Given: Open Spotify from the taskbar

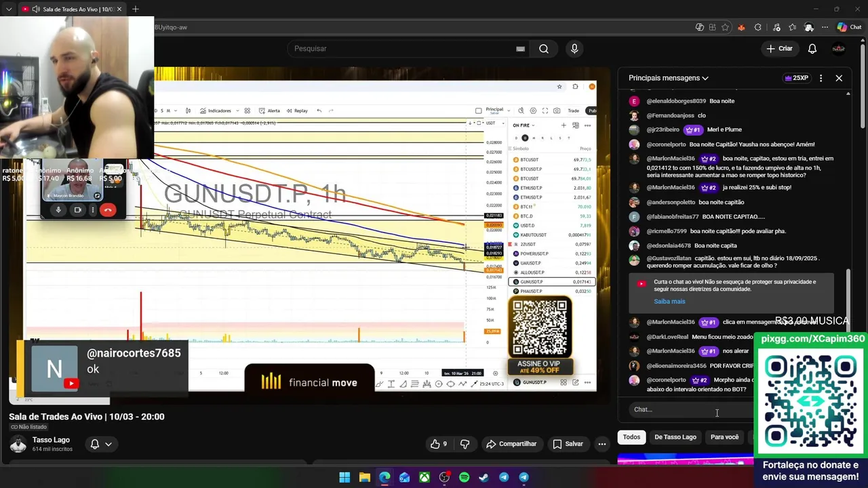Looking at the screenshot, I should tap(464, 477).
